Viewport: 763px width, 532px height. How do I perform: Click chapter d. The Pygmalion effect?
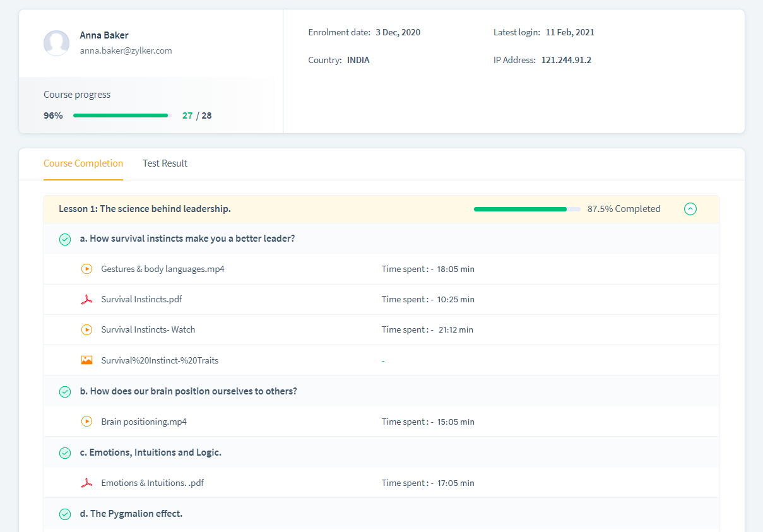(131, 514)
